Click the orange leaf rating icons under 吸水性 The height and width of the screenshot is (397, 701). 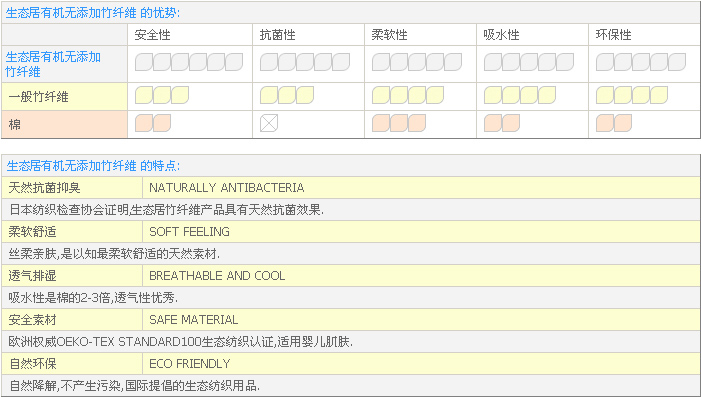coord(502,123)
